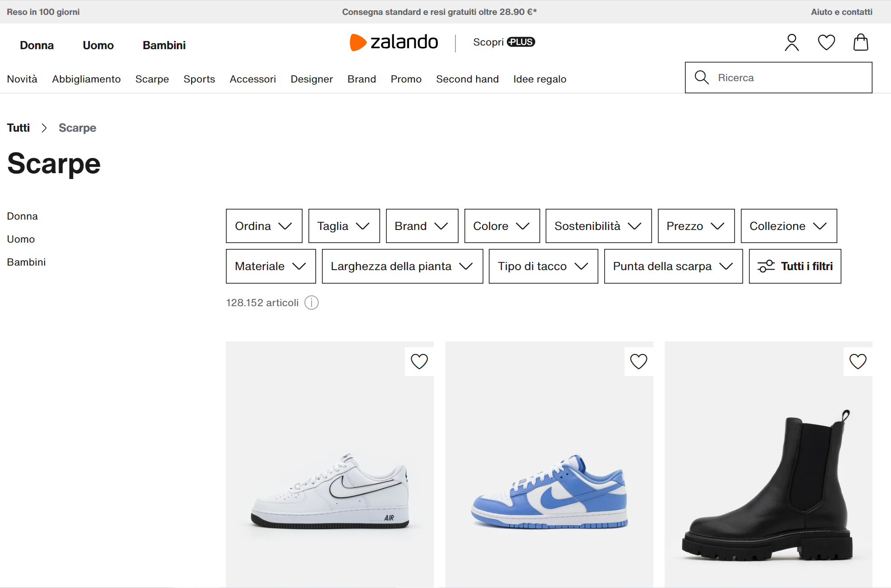The image size is (891, 588).
Task: Expand the Taglia filter
Action: pos(344,226)
